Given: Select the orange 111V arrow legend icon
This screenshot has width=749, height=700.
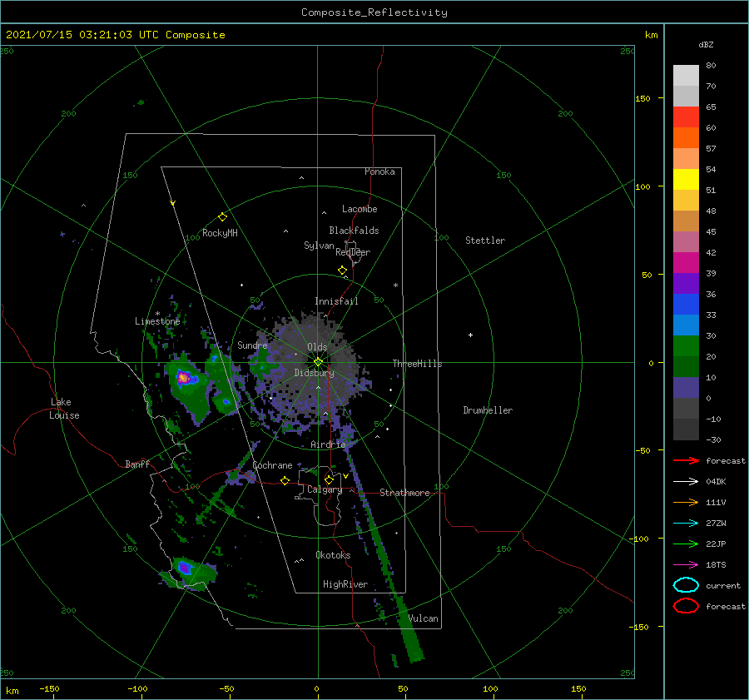Looking at the screenshot, I should tap(686, 502).
